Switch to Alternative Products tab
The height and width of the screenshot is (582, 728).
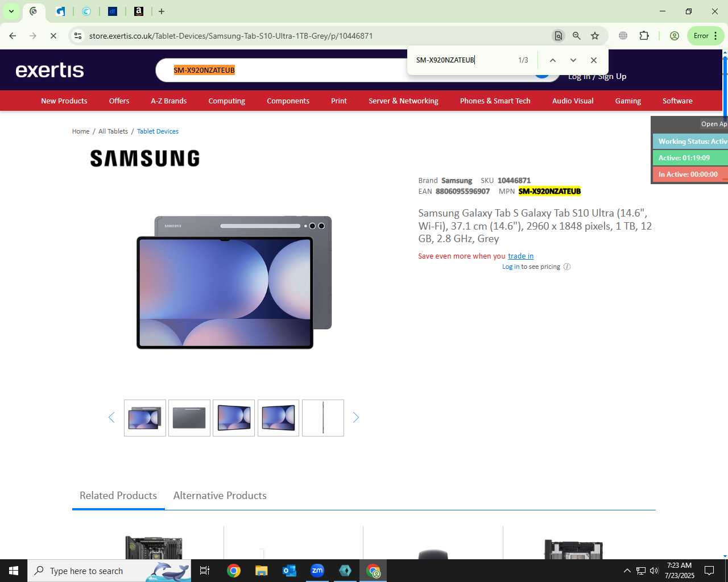[220, 496]
